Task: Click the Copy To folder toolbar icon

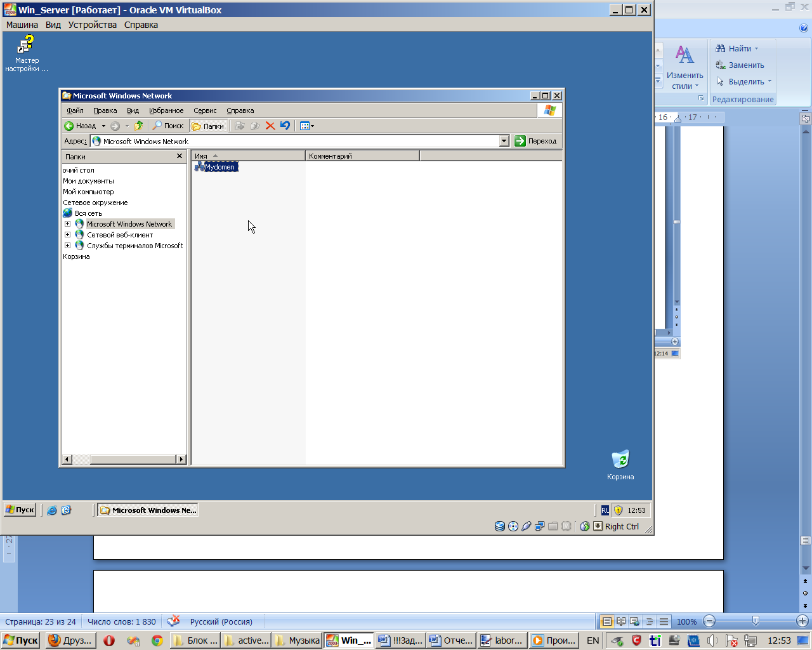Action: pyautogui.click(x=255, y=126)
